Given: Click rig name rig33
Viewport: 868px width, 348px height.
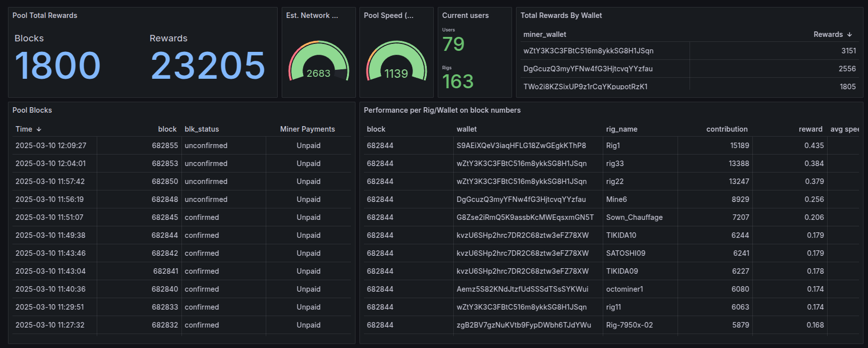Looking at the screenshot, I should [x=615, y=164].
